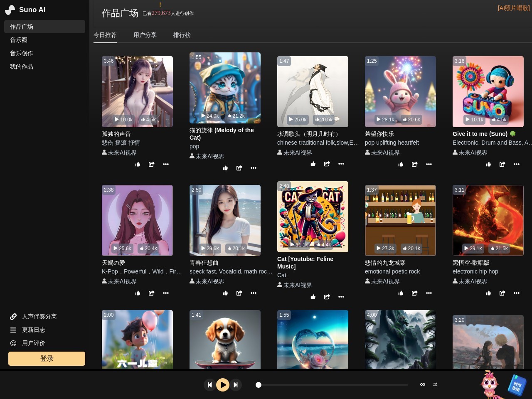
Task: Toggle the infinity loop mode icon
Action: coord(423,384)
